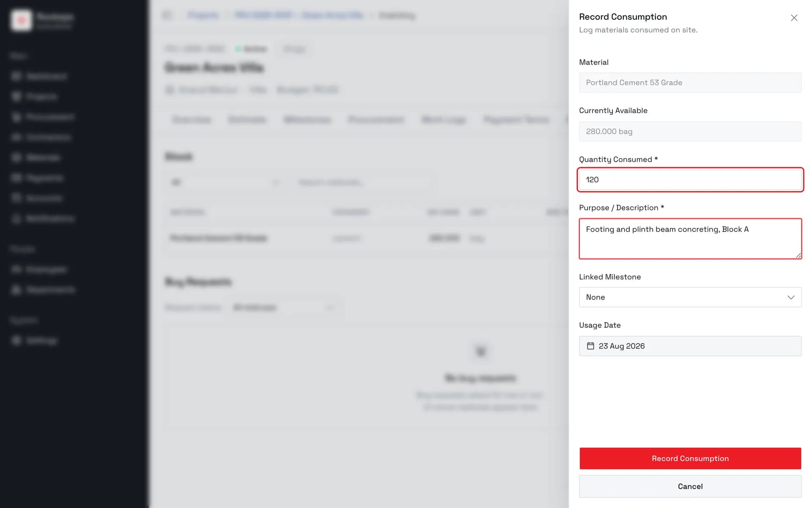The height and width of the screenshot is (508, 812).
Task: Click the Usage Date field showing 23 Aug 2026
Action: [690, 346]
